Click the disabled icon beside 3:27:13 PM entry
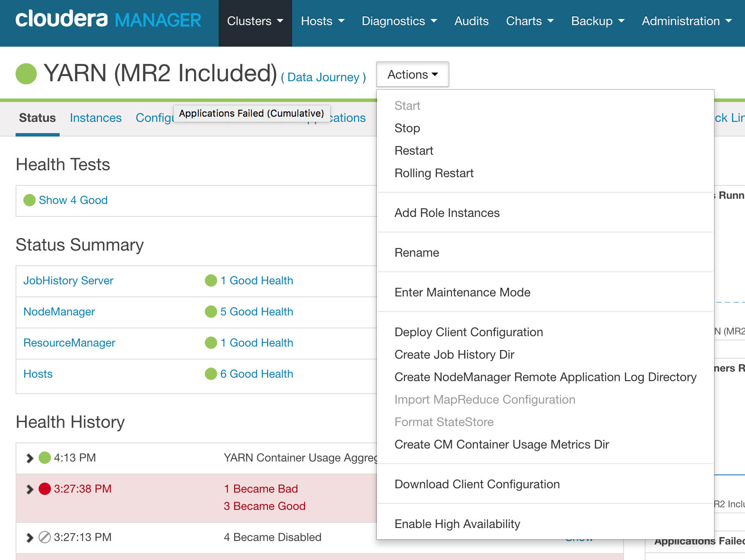 [44, 537]
